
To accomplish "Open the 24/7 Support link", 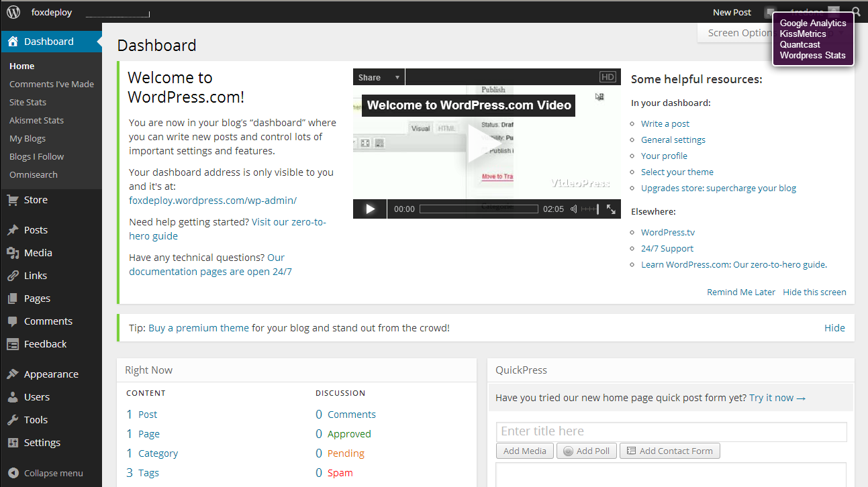I will pos(667,248).
